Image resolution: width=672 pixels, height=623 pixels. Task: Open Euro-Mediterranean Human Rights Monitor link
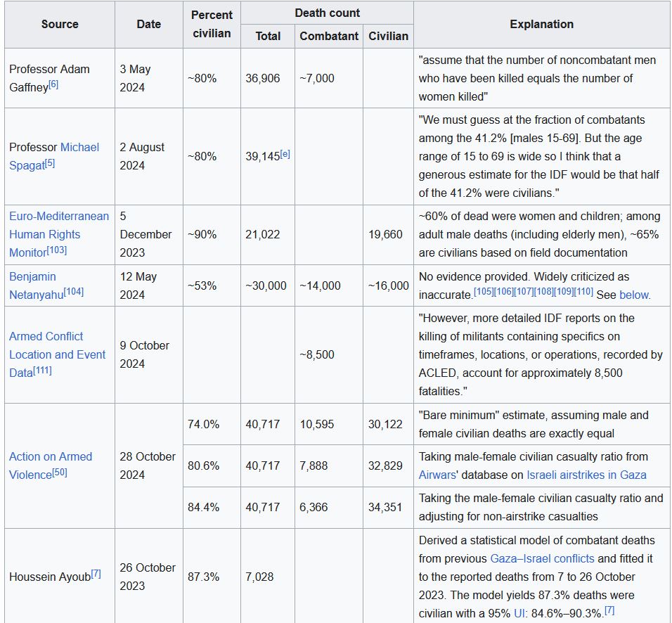[59, 234]
